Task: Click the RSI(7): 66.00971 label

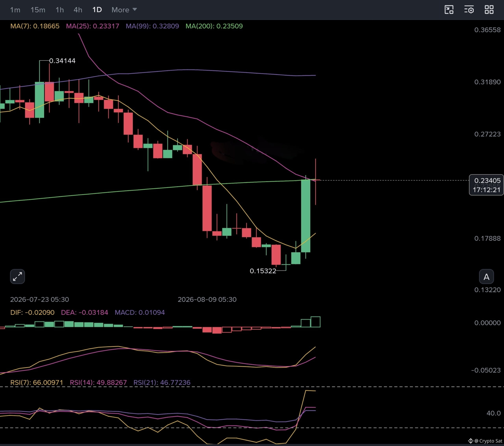Action: coord(37,382)
